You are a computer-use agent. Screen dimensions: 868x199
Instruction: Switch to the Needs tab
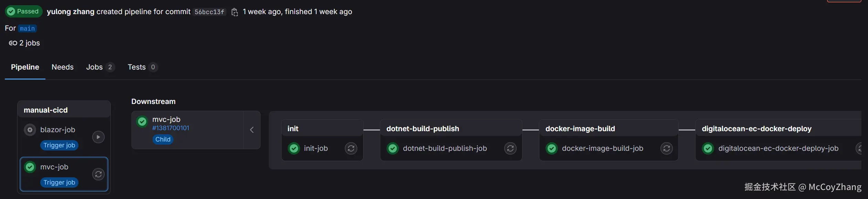(63, 67)
